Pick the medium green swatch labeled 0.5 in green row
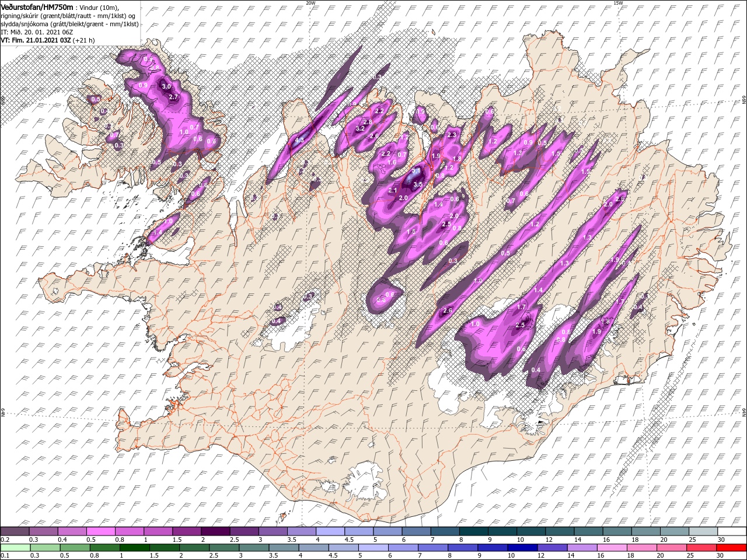Image resolution: width=747 pixels, height=560 pixels. (x=74, y=547)
